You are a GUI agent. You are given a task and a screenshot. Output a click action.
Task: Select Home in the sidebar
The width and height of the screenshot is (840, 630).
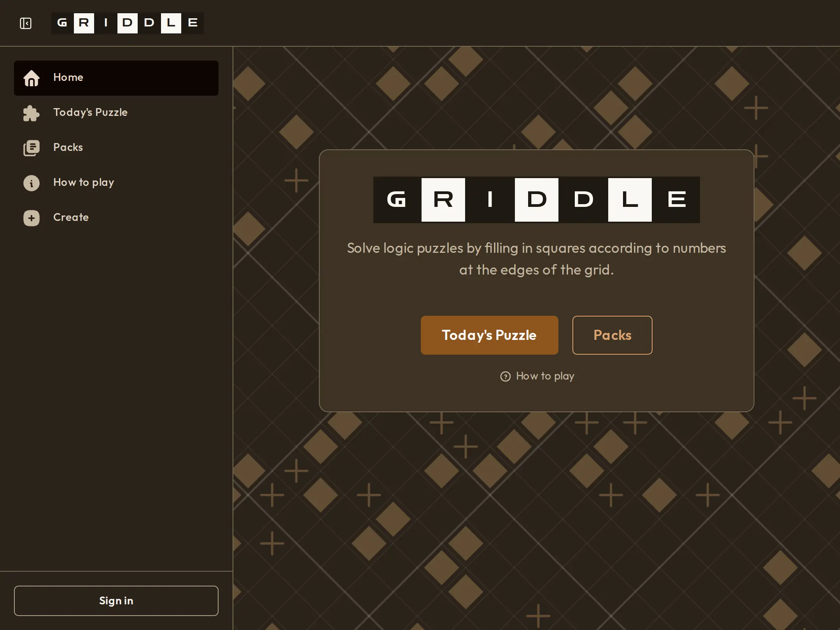tap(116, 78)
